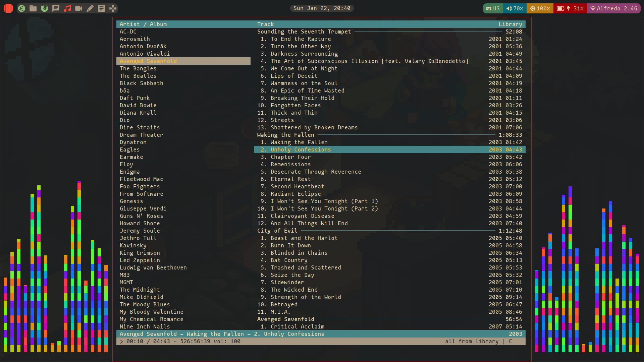
Task: Toggle the US keyboard layout indicator
Action: (491, 8)
